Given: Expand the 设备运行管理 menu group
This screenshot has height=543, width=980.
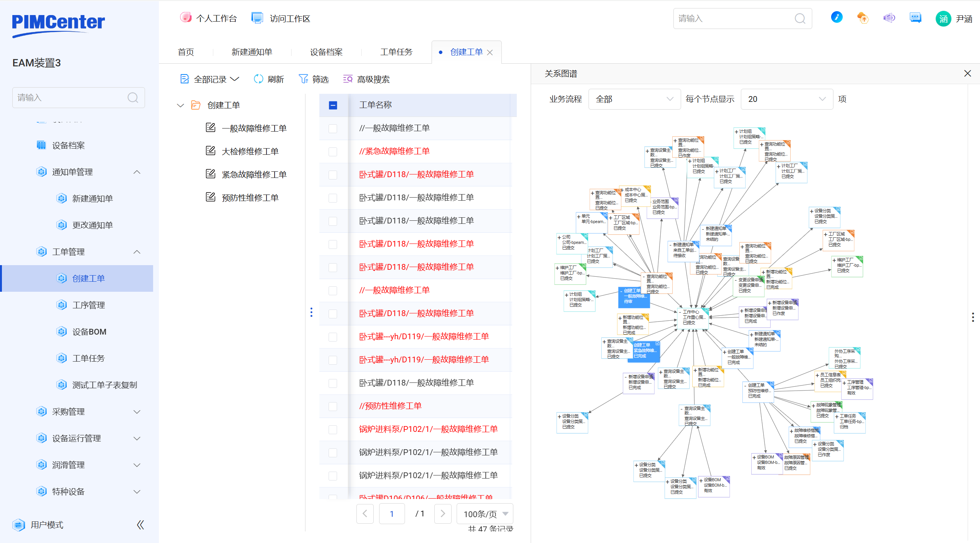Looking at the screenshot, I should 137,438.
